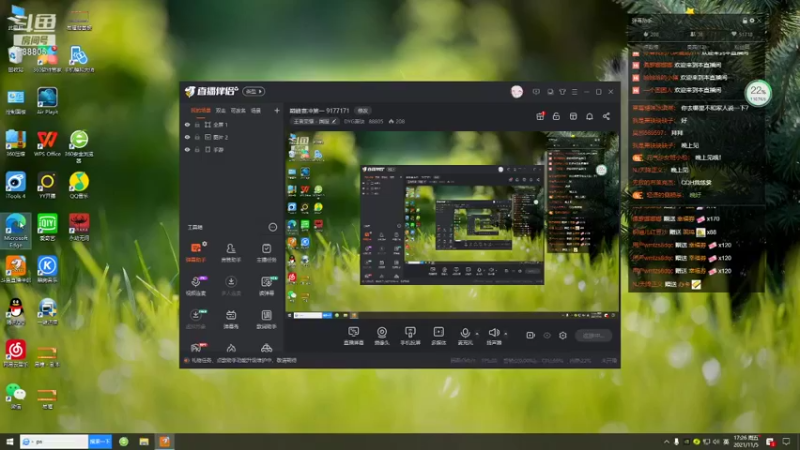Open Microsoft Edge desktop shortcut
Viewport: 800px width, 450px height.
click(x=16, y=231)
